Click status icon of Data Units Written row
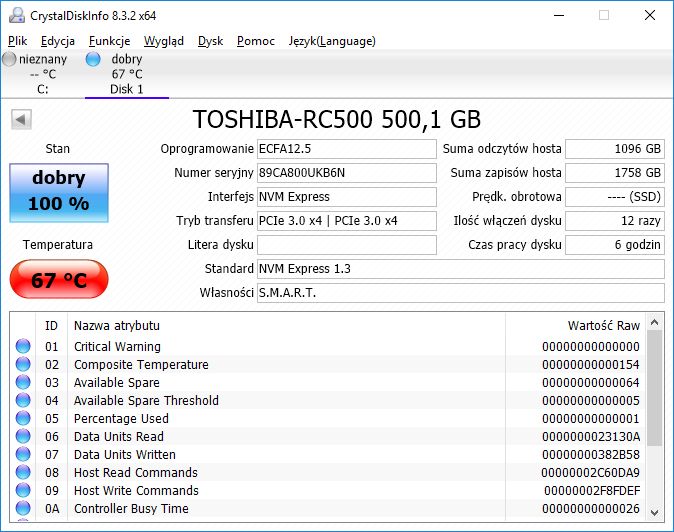The image size is (674, 532). coord(23,454)
